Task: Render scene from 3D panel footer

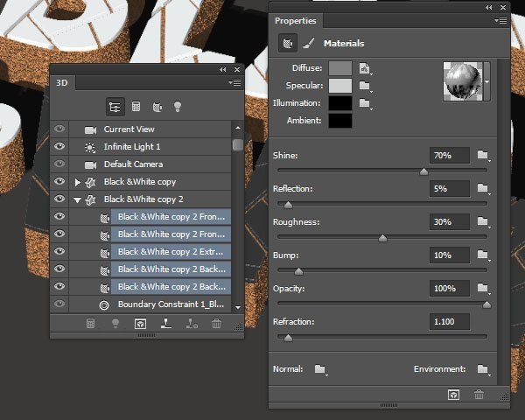Action: 140,324
